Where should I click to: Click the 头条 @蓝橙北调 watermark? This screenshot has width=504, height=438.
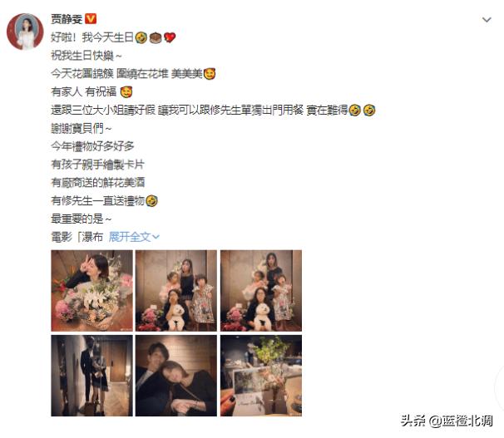[447, 421]
